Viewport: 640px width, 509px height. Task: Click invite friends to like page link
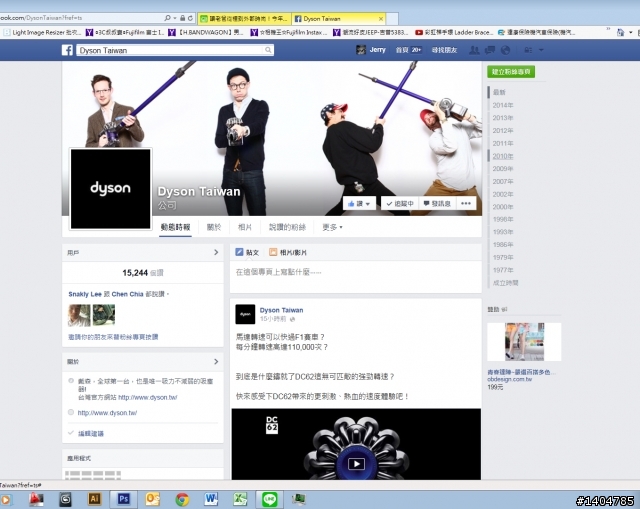113,337
